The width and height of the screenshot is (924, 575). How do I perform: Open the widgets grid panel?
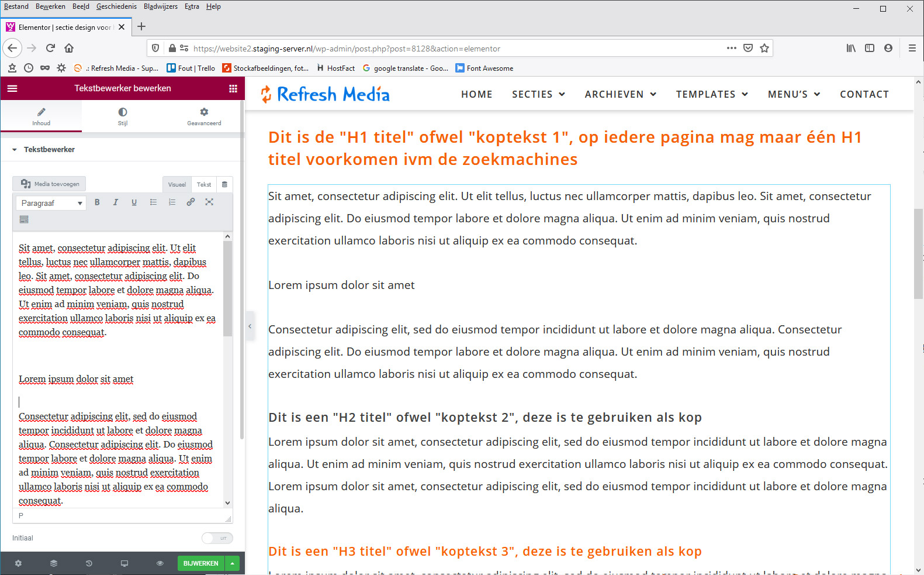pyautogui.click(x=233, y=88)
